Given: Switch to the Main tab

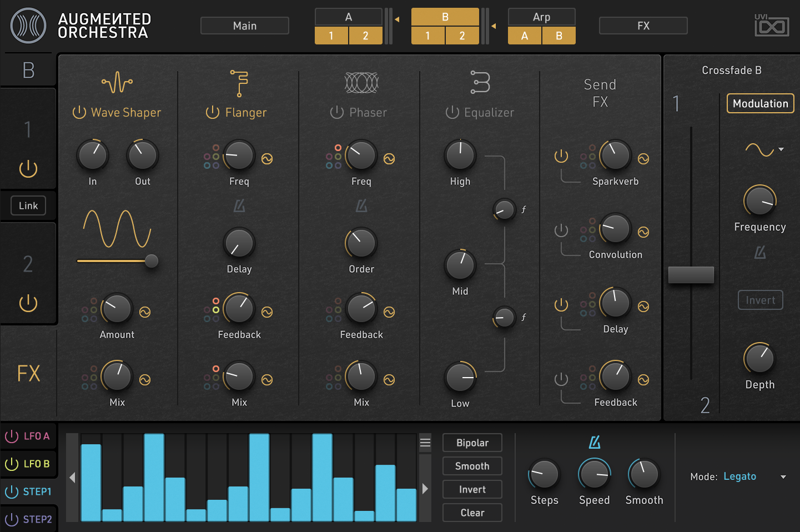Looking at the screenshot, I should tap(244, 26).
